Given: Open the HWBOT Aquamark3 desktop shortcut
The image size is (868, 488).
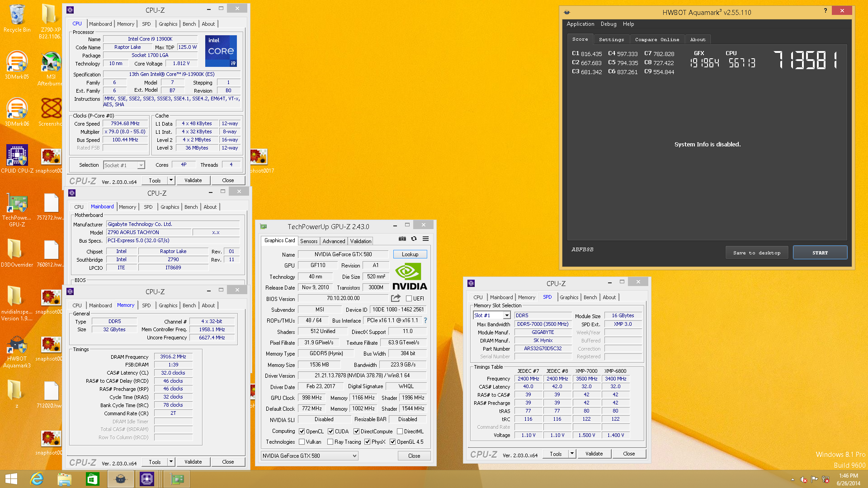Looking at the screenshot, I should pos(17,352).
